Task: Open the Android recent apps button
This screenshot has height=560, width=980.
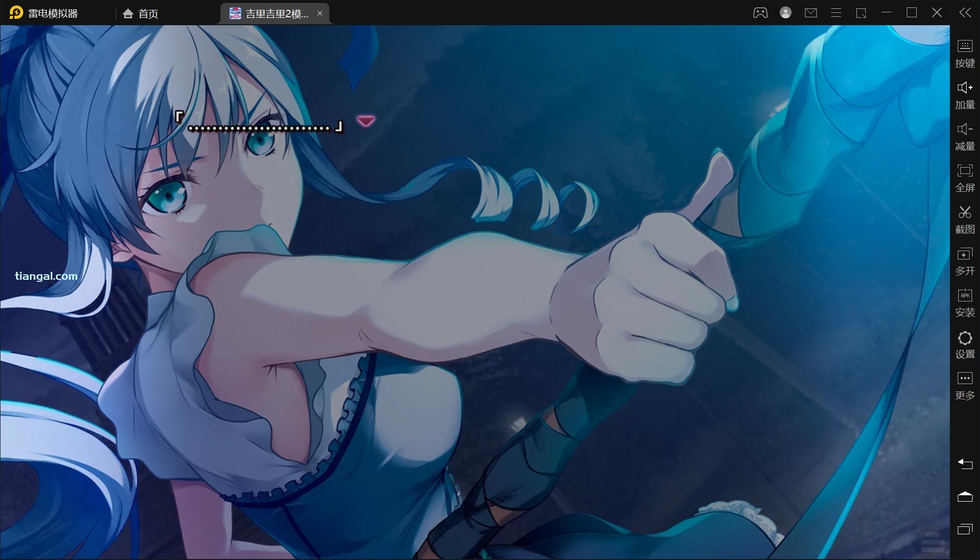Action: pyautogui.click(x=965, y=529)
